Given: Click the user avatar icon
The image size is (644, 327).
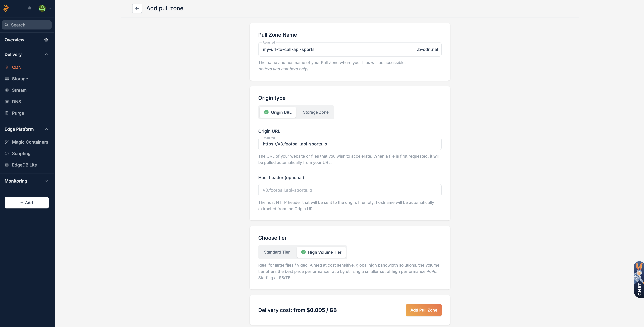Looking at the screenshot, I should 42,8.
